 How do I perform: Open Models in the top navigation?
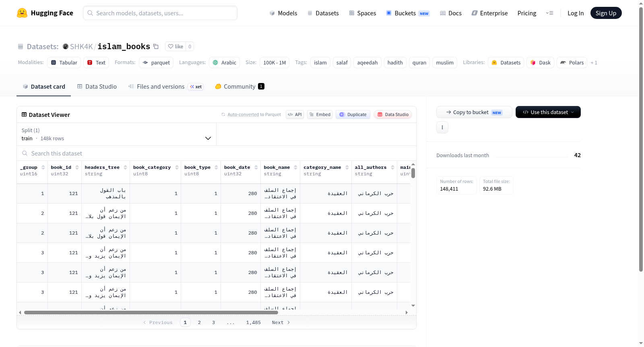pos(283,13)
